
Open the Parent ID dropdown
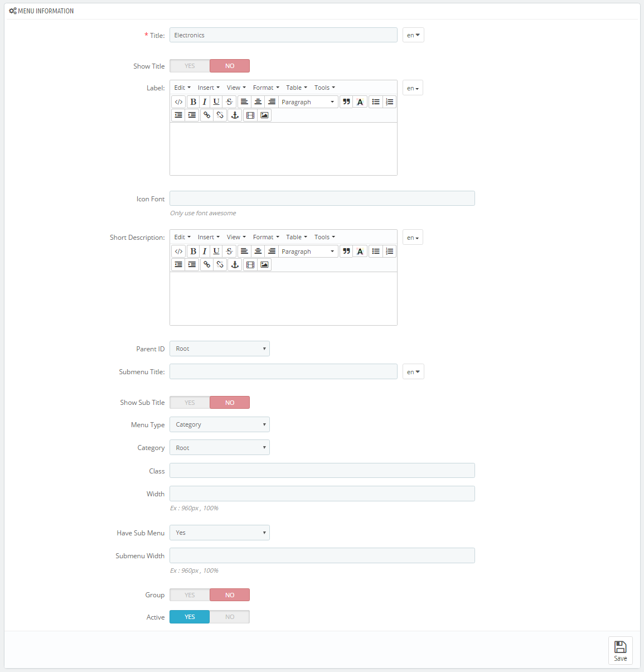tap(220, 349)
